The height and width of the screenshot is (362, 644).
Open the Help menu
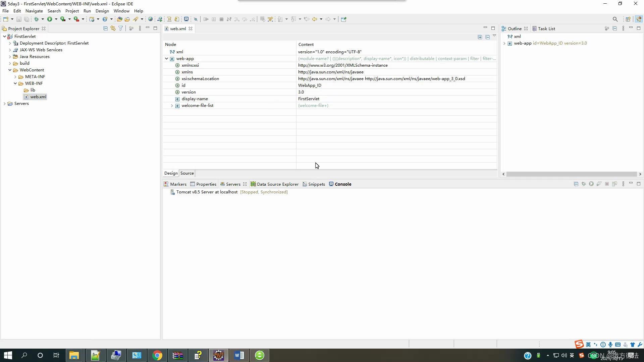[139, 11]
